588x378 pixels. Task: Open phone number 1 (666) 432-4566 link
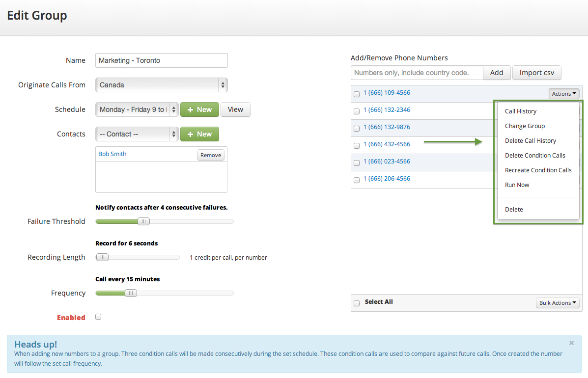pyautogui.click(x=387, y=144)
